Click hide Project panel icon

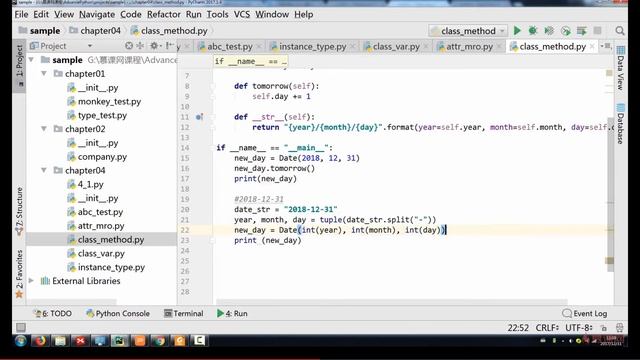point(170,46)
